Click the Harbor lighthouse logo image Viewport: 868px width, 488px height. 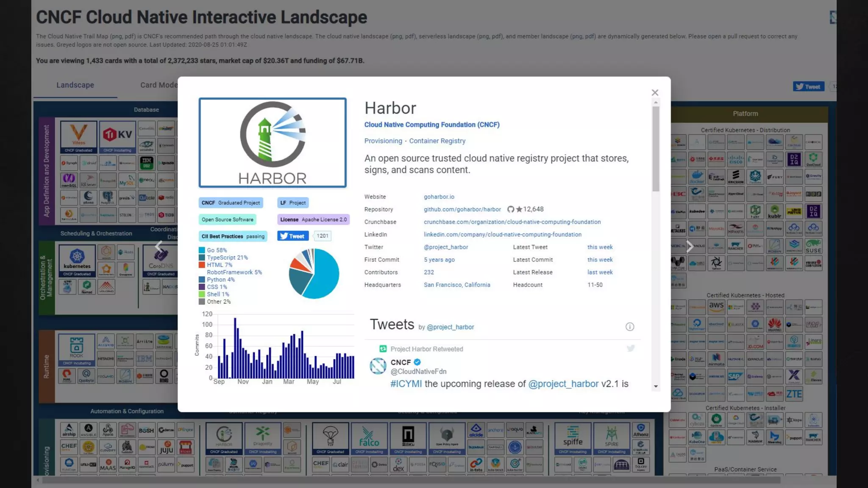click(x=272, y=142)
